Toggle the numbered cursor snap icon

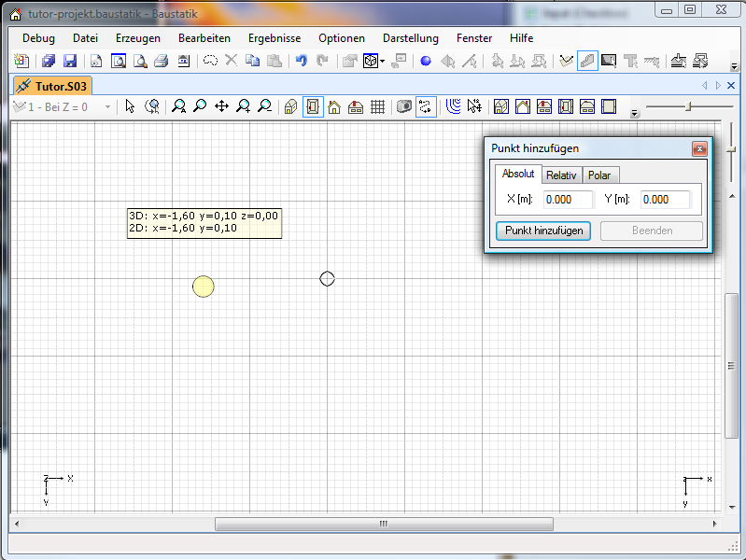tap(474, 106)
